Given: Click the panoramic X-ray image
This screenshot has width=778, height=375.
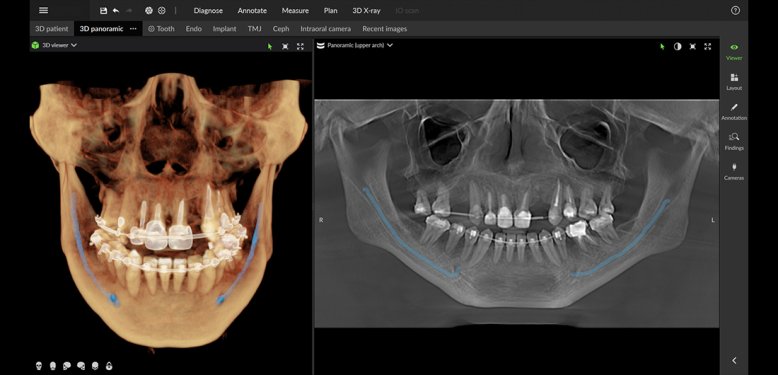Looking at the screenshot, I should click(x=517, y=213).
